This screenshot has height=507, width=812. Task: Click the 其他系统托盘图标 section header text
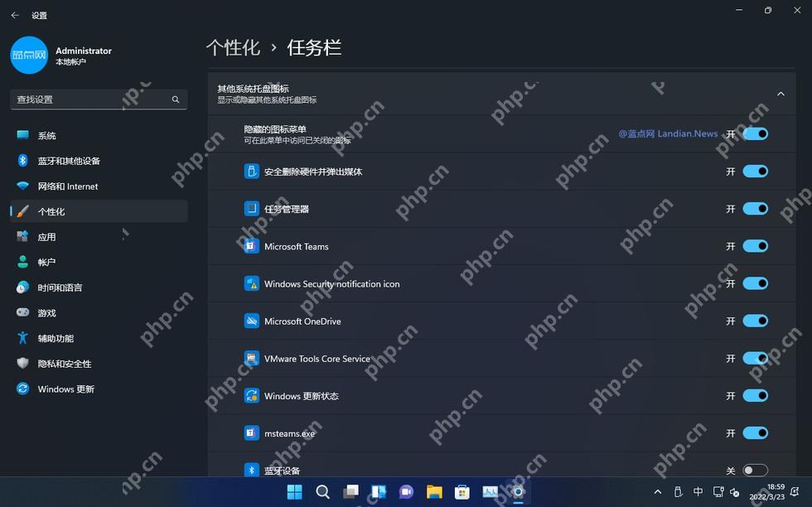(x=253, y=89)
